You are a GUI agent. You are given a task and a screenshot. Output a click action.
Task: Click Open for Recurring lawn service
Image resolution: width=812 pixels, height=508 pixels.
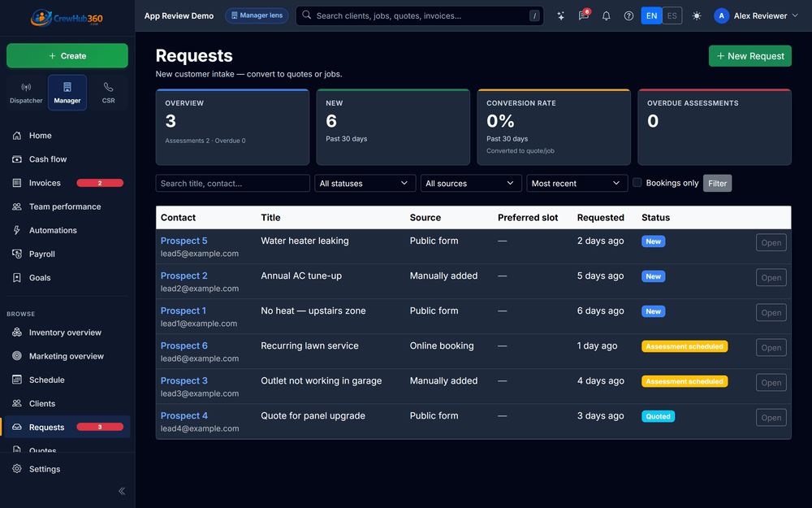771,348
